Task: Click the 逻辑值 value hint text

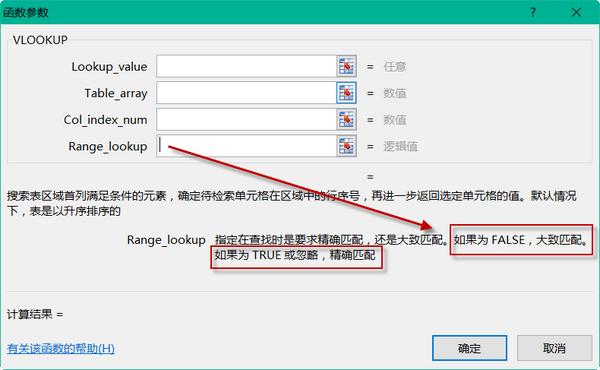Action: [400, 146]
